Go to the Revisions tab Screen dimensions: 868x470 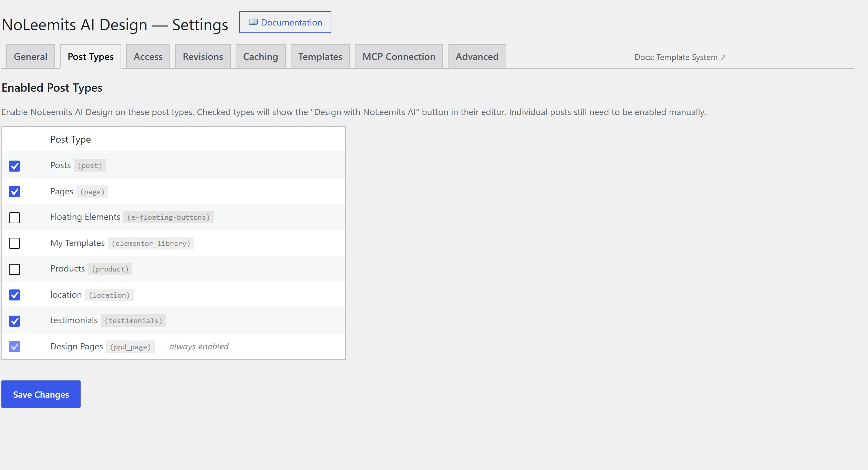203,57
